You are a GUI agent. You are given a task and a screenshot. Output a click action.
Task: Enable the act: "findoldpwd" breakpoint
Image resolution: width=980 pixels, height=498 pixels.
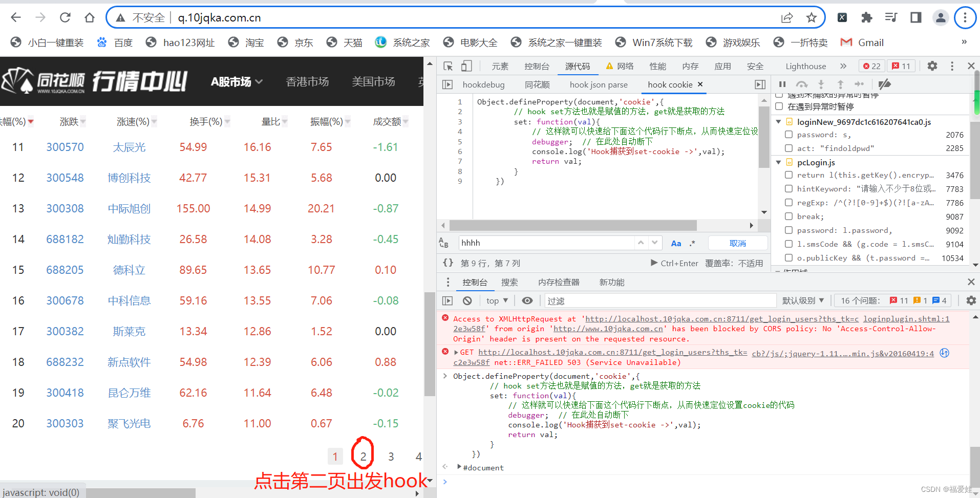pyautogui.click(x=789, y=148)
